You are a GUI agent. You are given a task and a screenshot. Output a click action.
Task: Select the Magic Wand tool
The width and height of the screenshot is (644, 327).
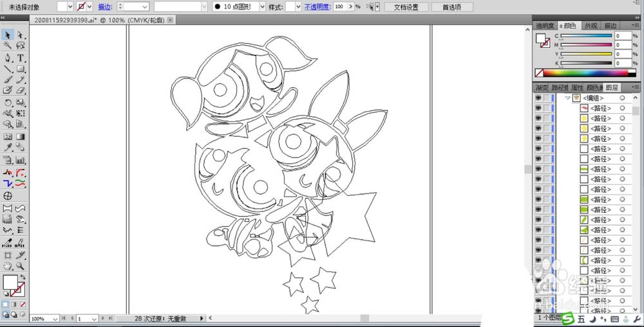click(7, 46)
